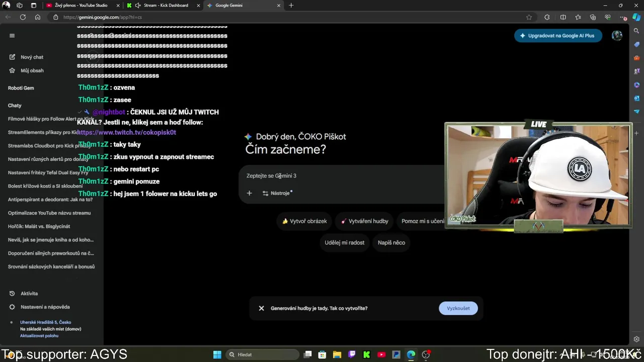The width and height of the screenshot is (644, 362).
Task: Open the Edge sidebar settings gear
Action: (636, 339)
